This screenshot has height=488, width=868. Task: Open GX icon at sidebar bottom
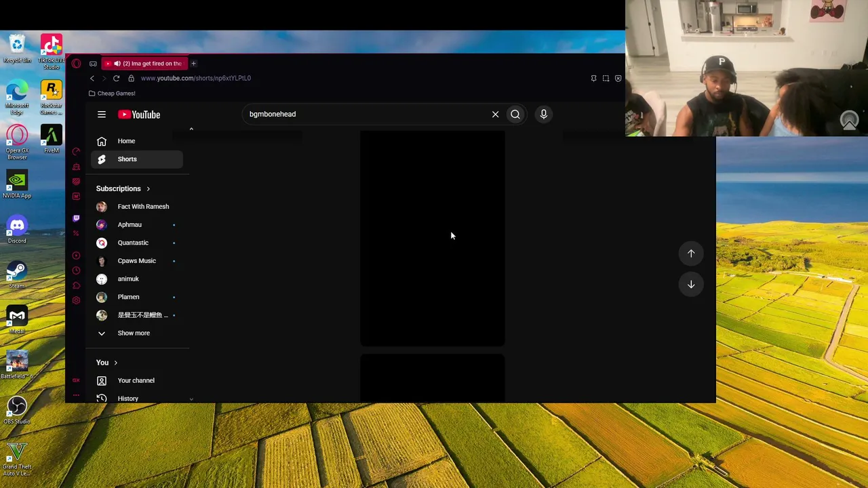click(x=76, y=380)
